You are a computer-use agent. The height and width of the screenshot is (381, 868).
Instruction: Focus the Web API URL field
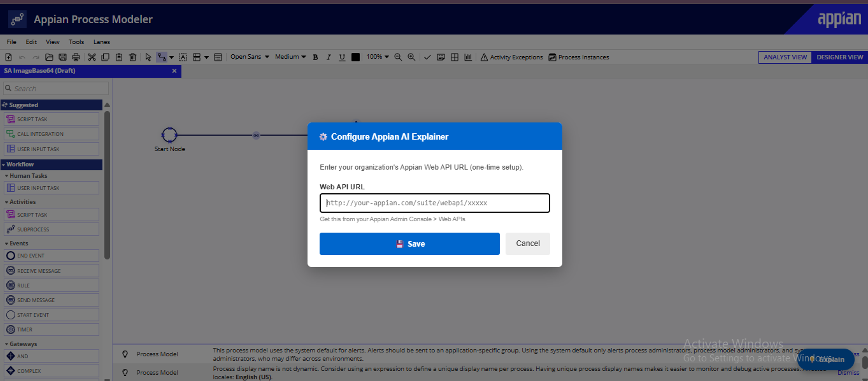point(435,203)
